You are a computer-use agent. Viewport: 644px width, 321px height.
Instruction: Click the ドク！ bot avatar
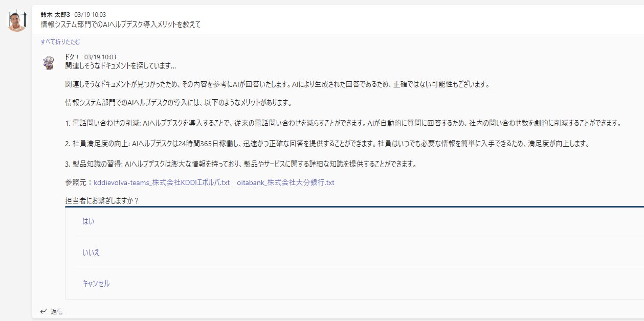click(x=49, y=63)
